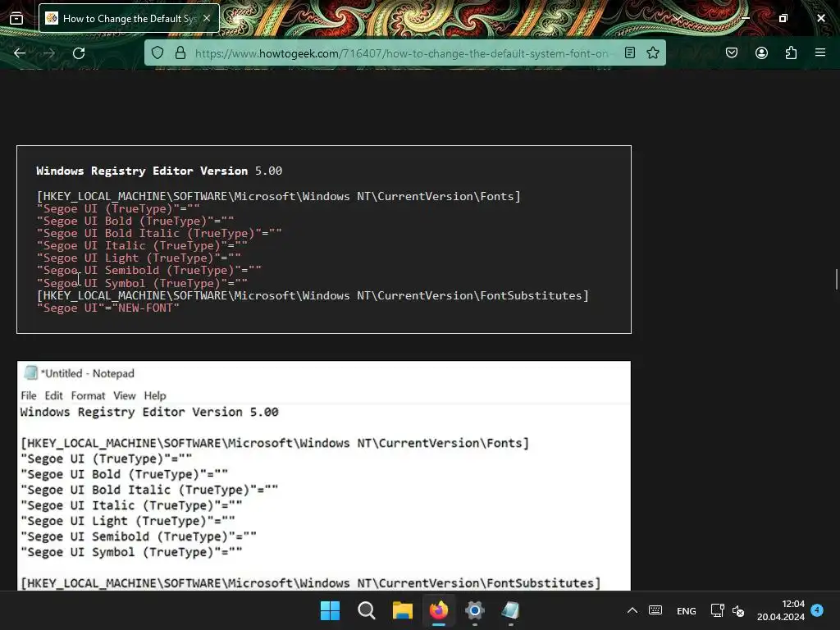Click "Windows Registry Editor Version 5.00" in code block
The height and width of the screenshot is (630, 840).
159,171
